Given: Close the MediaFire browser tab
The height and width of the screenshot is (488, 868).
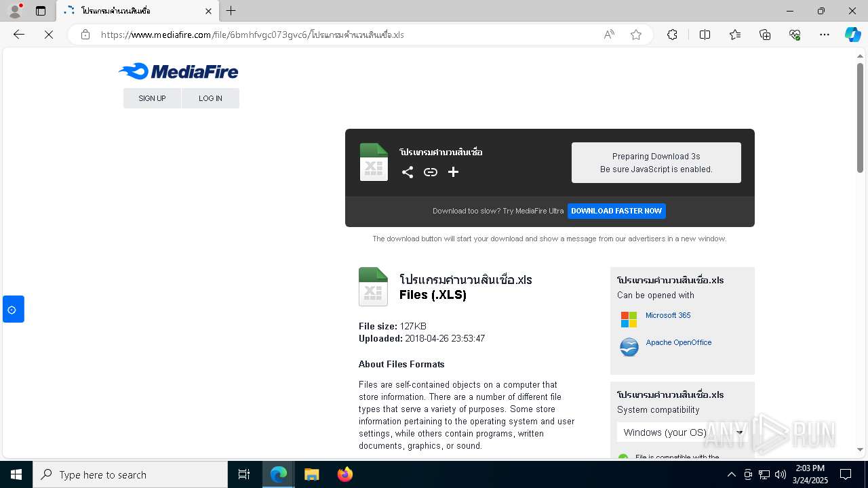Looking at the screenshot, I should tap(208, 11).
